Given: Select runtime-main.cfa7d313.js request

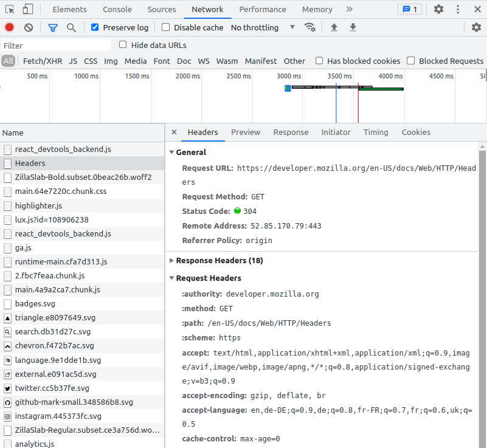Looking at the screenshot, I should pos(82,262).
